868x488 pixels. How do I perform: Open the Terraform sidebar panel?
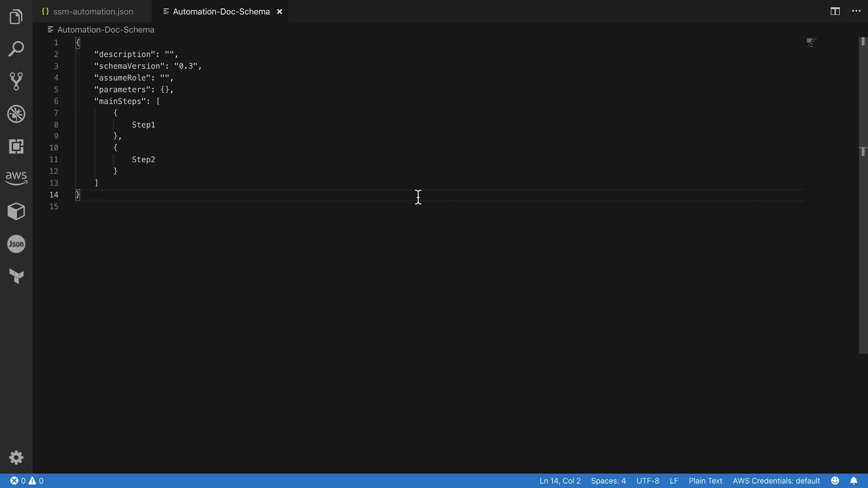[x=16, y=276]
